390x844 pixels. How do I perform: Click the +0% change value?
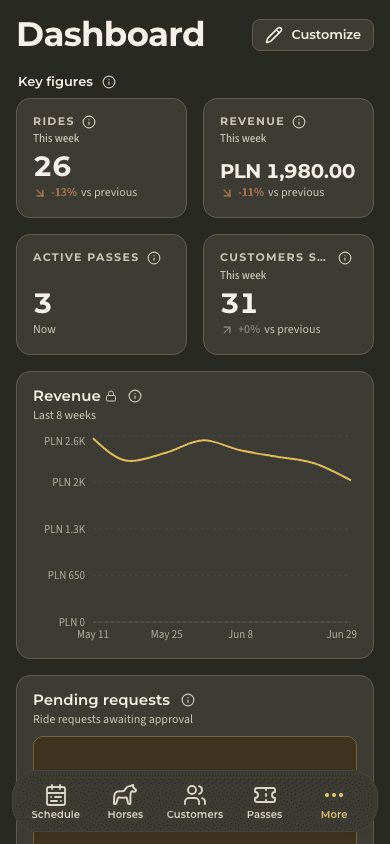[249, 329]
